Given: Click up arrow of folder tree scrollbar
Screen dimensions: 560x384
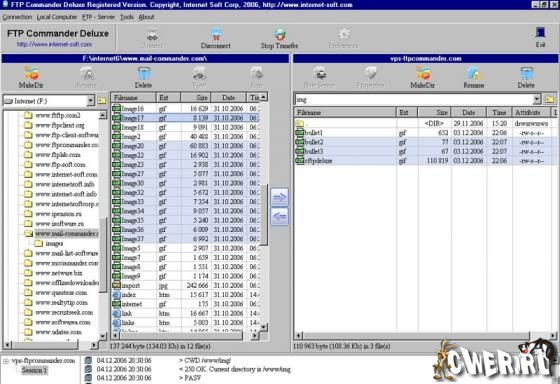Looking at the screenshot, I should click(x=103, y=115).
